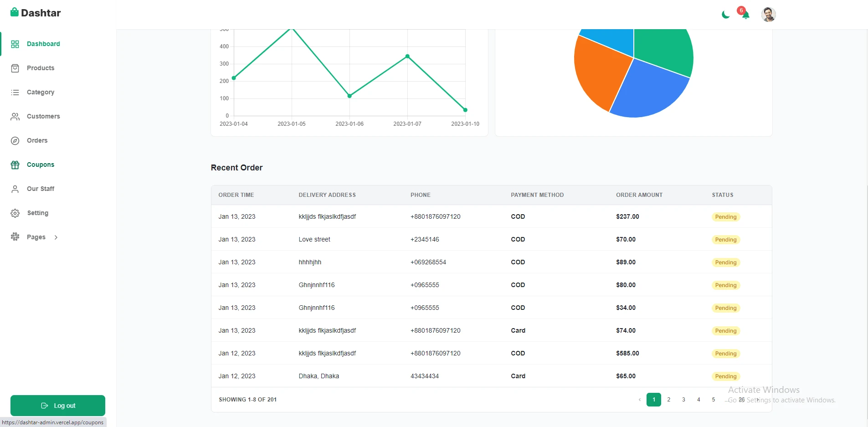Click the phone number 43434434
Viewport: 868px width, 427px height.
pyautogui.click(x=425, y=376)
